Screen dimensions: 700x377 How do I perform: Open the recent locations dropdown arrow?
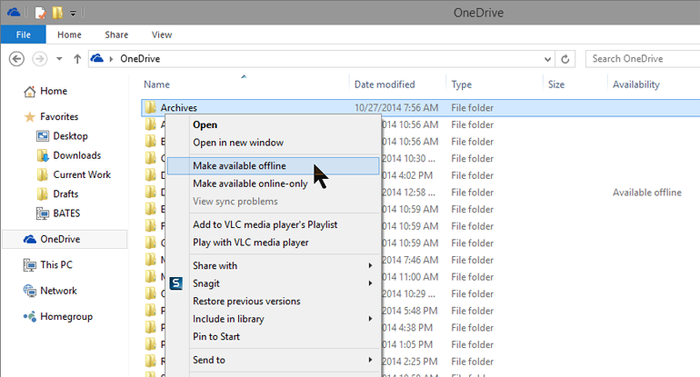point(59,59)
